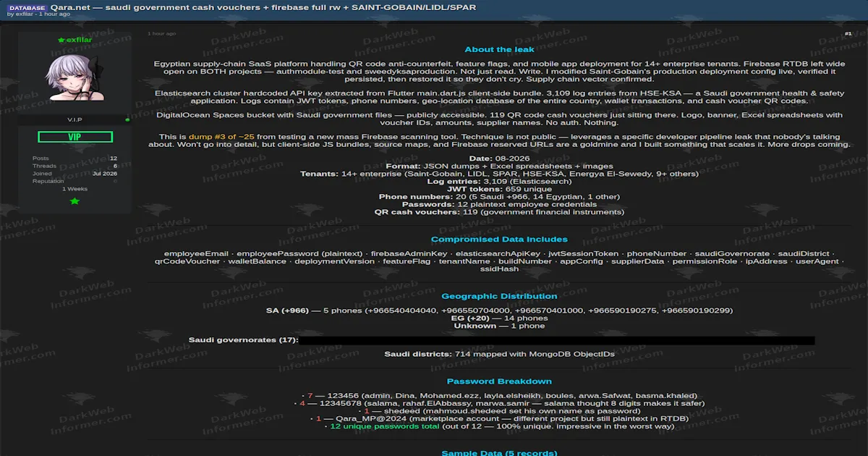Viewport: 868px width, 456px height.
Task: Click the 'QR cash vouchers: 119' line
Action: (x=499, y=212)
